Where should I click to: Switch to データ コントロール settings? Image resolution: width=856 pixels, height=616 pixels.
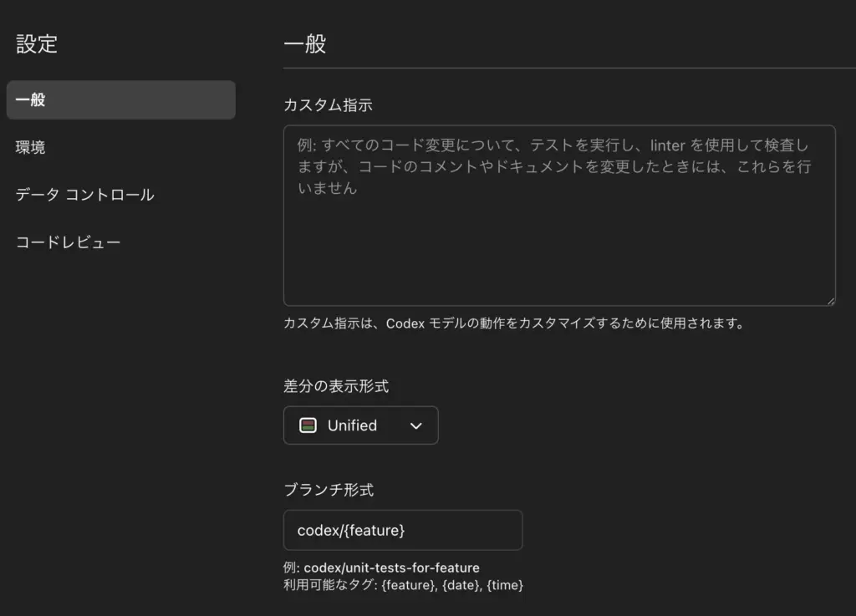coord(84,196)
